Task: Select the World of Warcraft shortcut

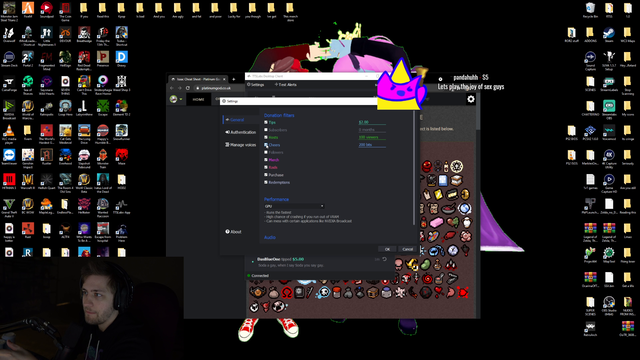Action: pyautogui.click(x=28, y=109)
